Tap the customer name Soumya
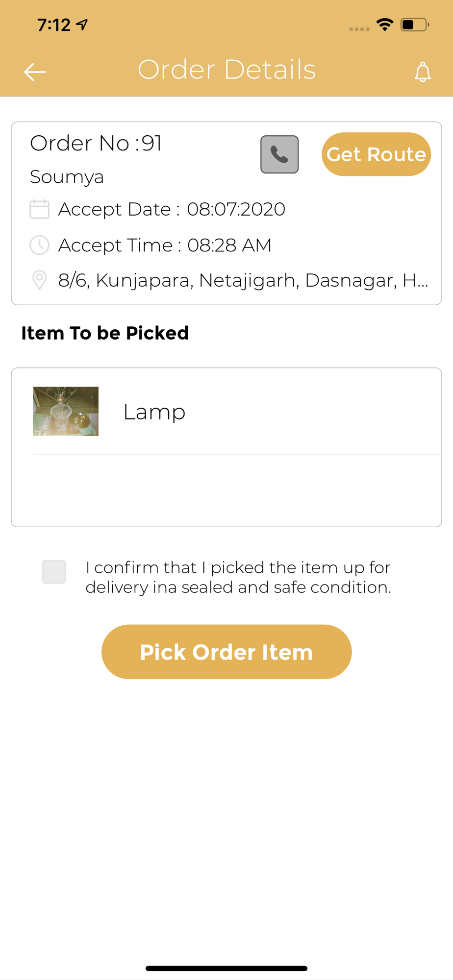This screenshot has height=980, width=453. (67, 177)
